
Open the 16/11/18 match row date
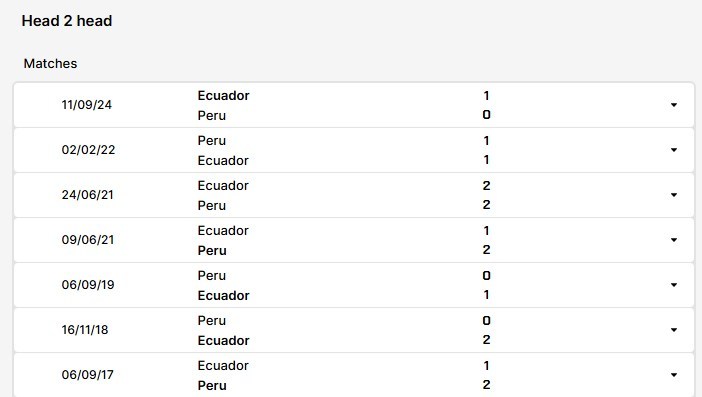click(x=85, y=330)
